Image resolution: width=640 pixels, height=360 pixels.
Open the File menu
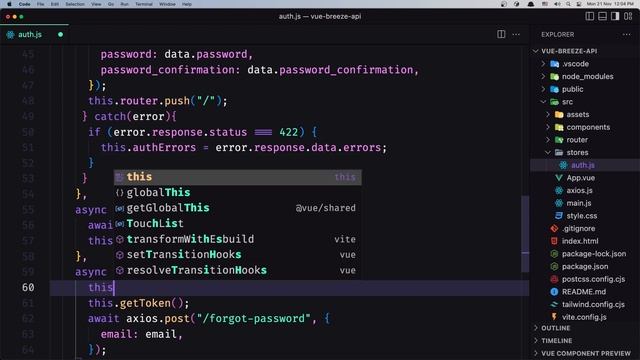pyautogui.click(x=40, y=4)
